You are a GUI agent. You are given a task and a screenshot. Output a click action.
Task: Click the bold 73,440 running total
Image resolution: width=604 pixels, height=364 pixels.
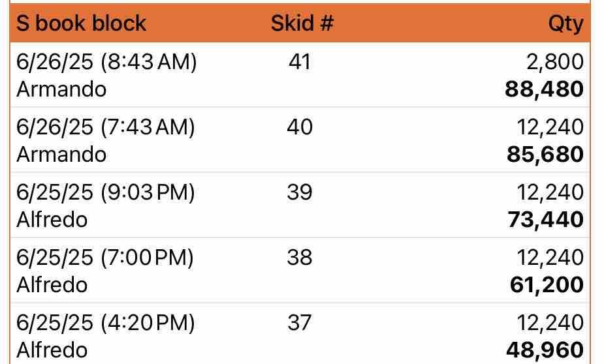click(x=545, y=220)
